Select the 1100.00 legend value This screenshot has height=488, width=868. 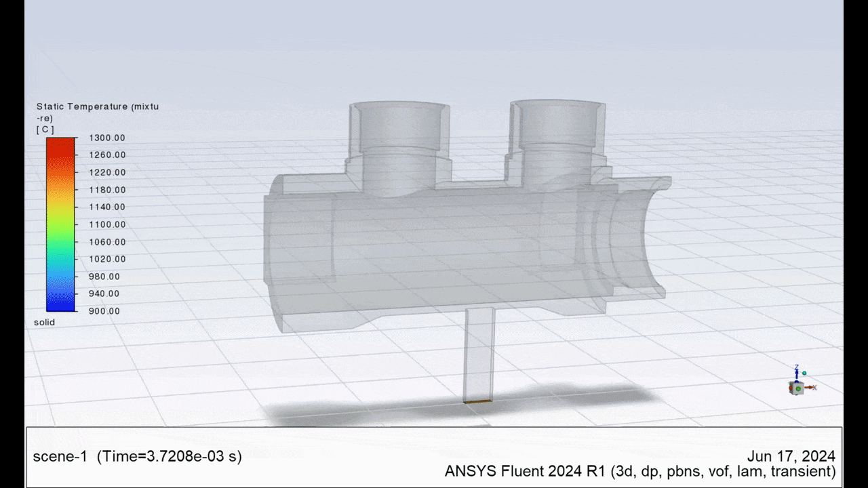pos(108,224)
